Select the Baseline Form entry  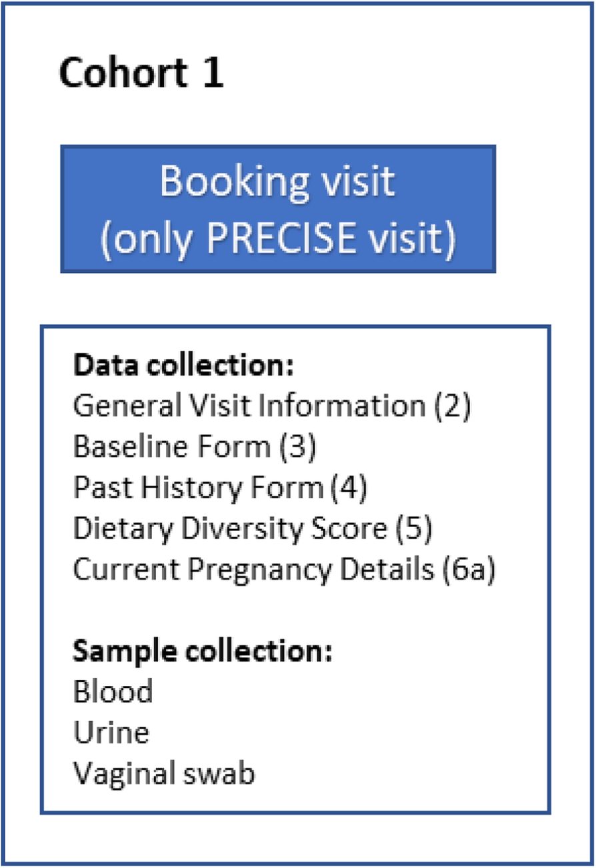[171, 447]
